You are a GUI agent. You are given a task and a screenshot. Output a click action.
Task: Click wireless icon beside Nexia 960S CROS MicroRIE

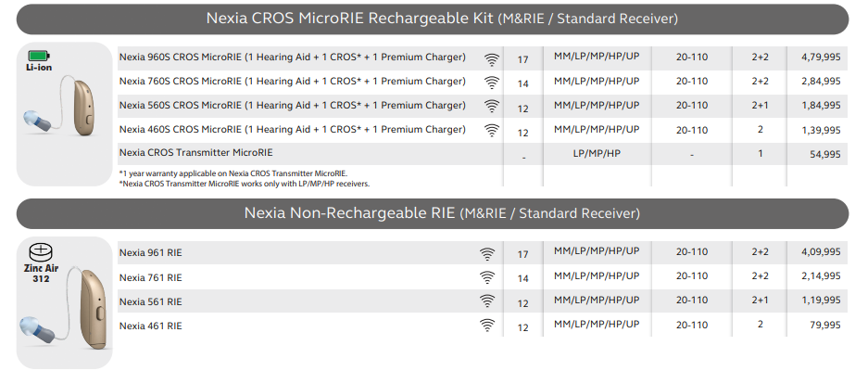(x=492, y=58)
